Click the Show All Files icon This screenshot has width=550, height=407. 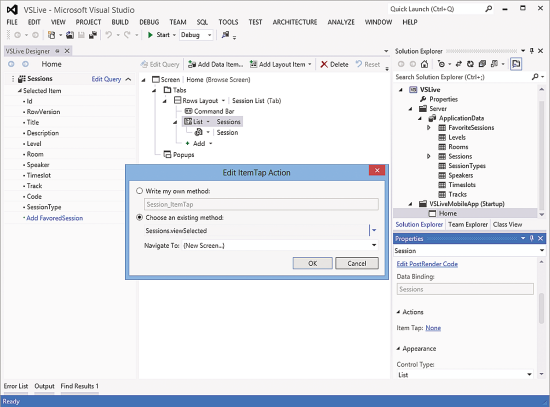[494, 64]
